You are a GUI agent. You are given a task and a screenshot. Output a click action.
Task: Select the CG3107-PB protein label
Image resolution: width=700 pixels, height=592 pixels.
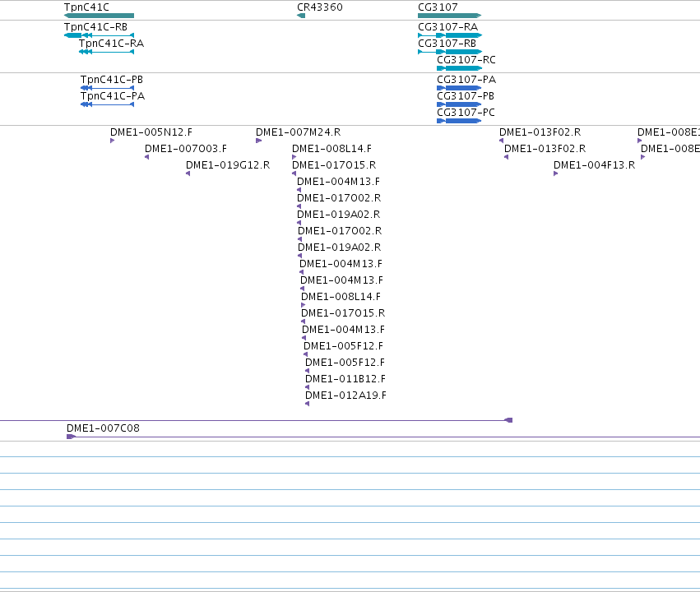click(466, 96)
